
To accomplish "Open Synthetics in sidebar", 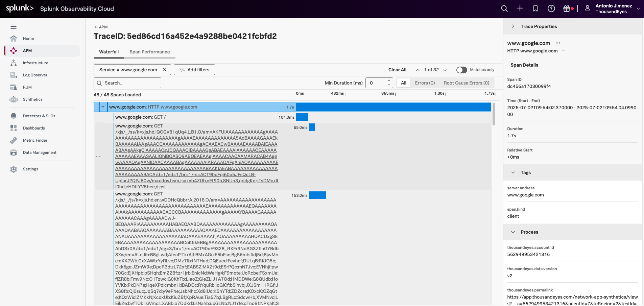I will pyautogui.click(x=33, y=99).
